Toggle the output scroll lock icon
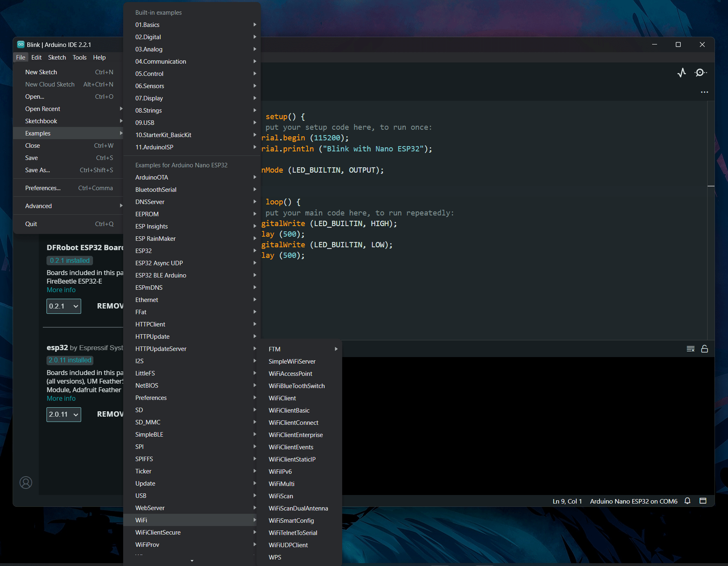Viewport: 728px width, 566px height. (704, 349)
